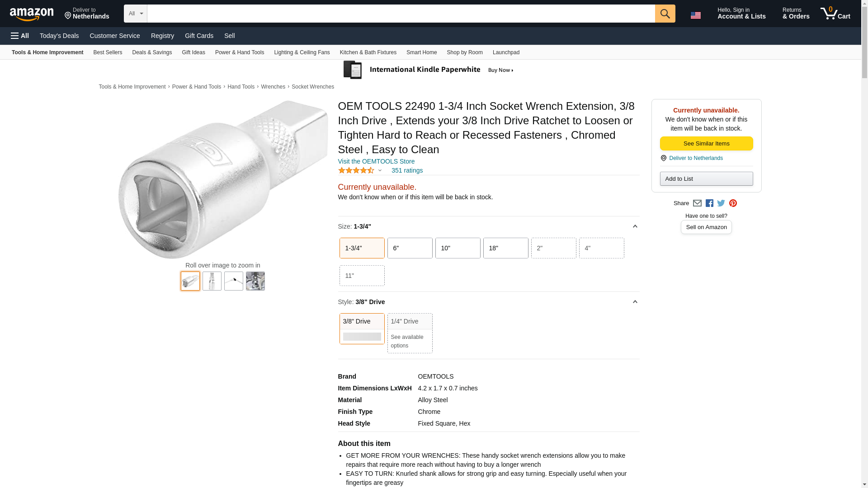The width and height of the screenshot is (868, 488).
Task: Open the country flag language selector
Action: coord(695,15)
